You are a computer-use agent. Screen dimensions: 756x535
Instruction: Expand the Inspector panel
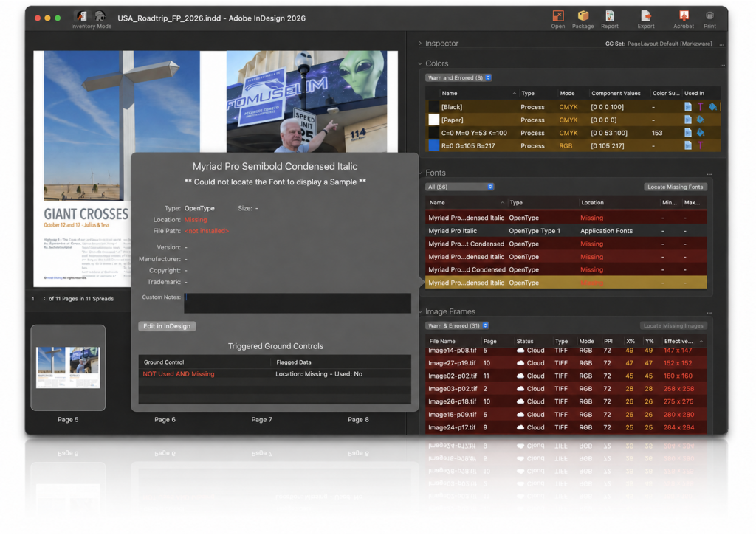click(x=420, y=44)
